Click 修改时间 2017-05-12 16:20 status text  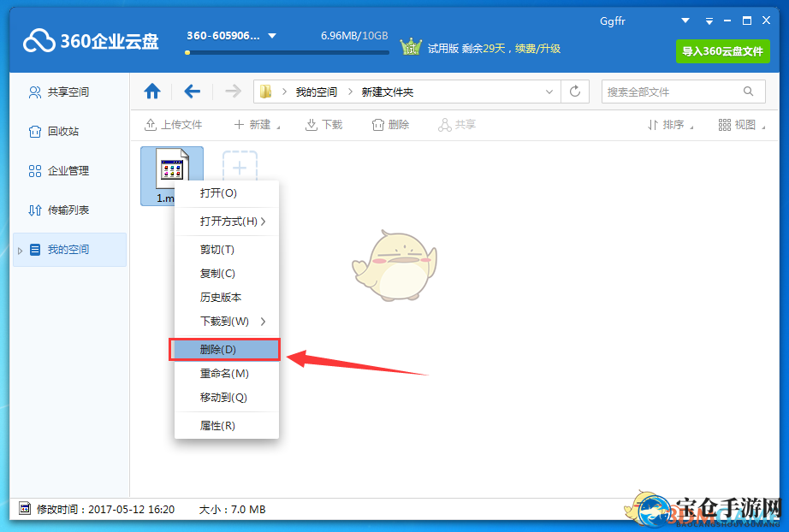[x=105, y=510]
